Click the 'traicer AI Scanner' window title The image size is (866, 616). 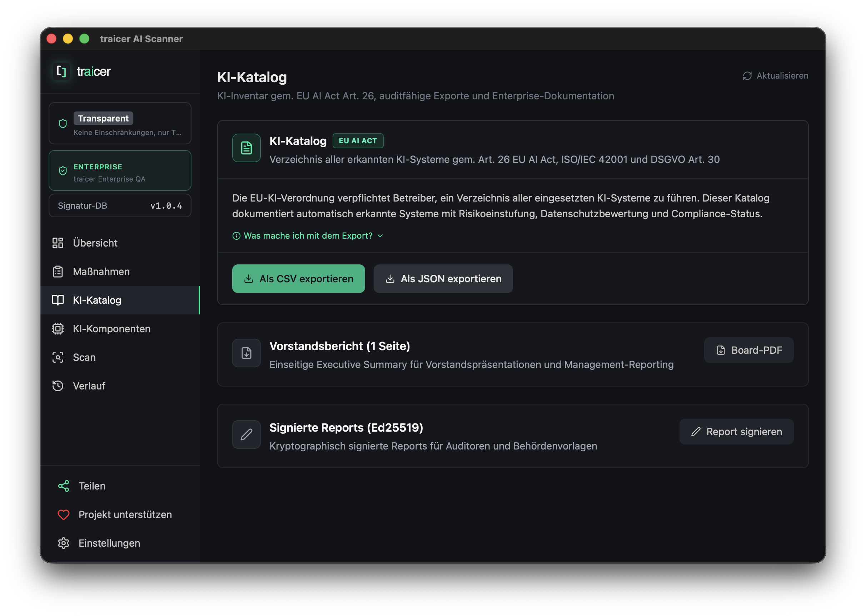click(141, 39)
